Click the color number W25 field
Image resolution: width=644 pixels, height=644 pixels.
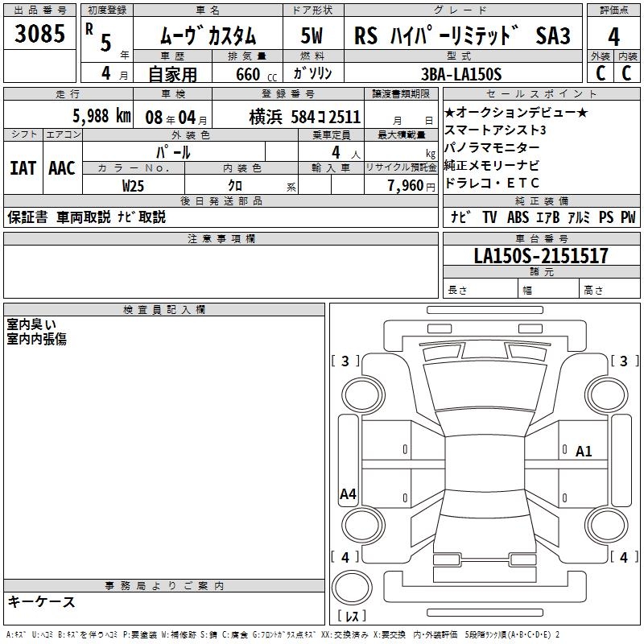[134, 186]
